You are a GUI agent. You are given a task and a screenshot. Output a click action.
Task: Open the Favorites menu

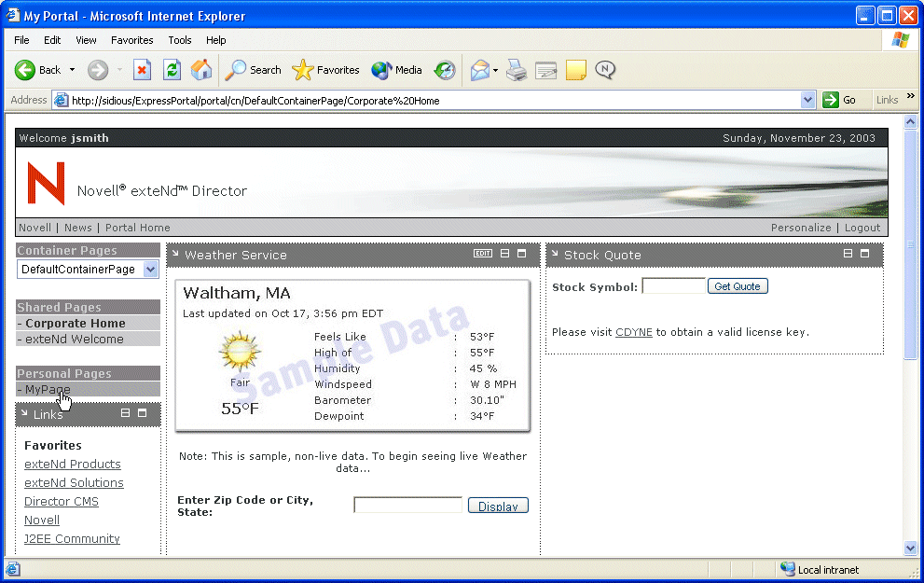[132, 40]
